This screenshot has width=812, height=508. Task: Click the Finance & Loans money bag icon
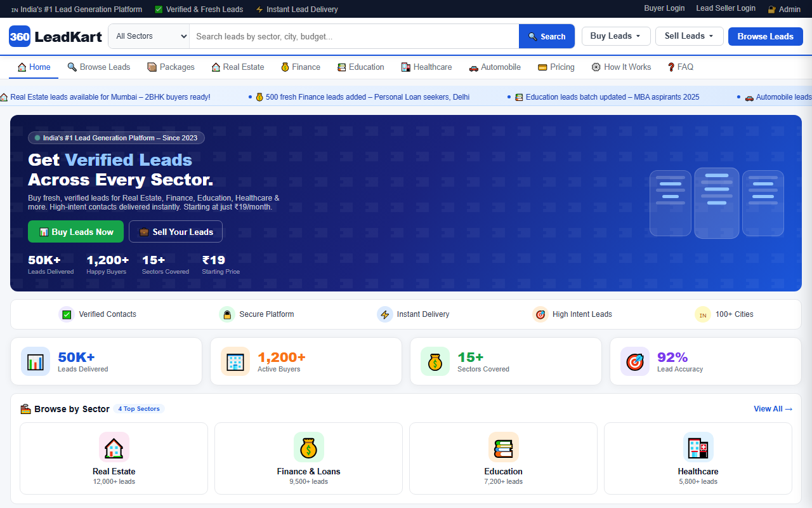(x=309, y=447)
